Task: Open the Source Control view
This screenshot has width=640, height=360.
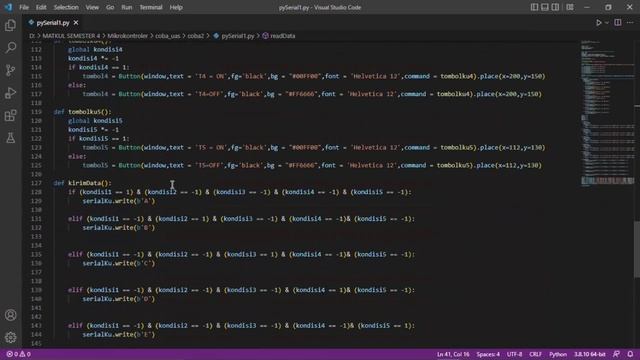Action: [x=11, y=70]
